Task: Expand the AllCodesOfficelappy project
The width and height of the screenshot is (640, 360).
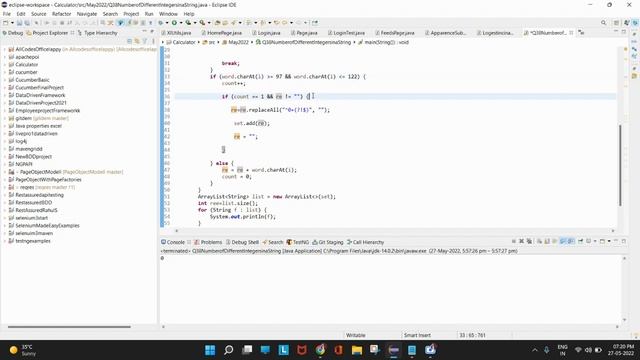Action: tap(5, 49)
